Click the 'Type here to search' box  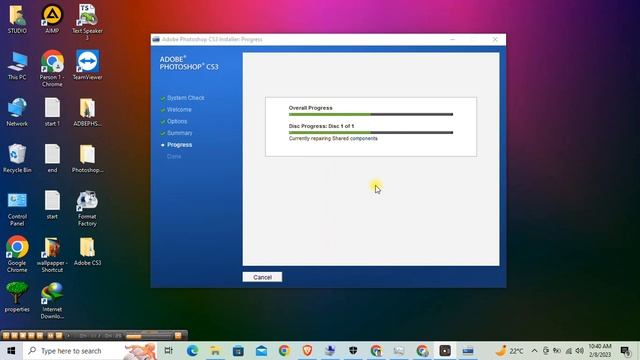tap(90, 351)
